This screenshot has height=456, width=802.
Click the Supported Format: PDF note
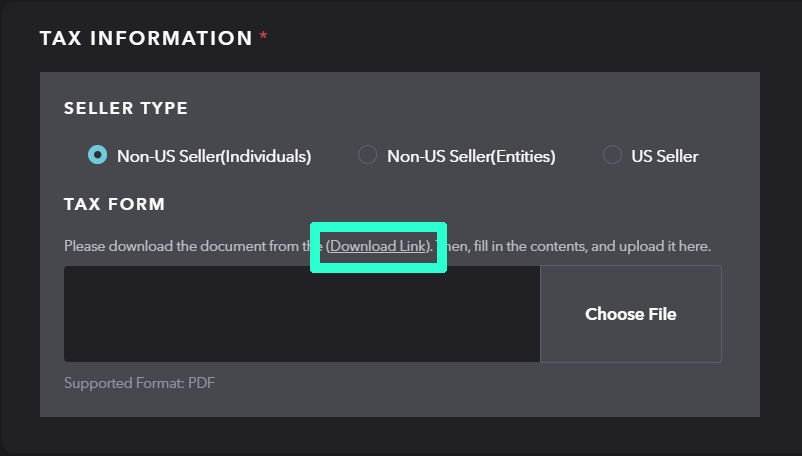coord(140,383)
